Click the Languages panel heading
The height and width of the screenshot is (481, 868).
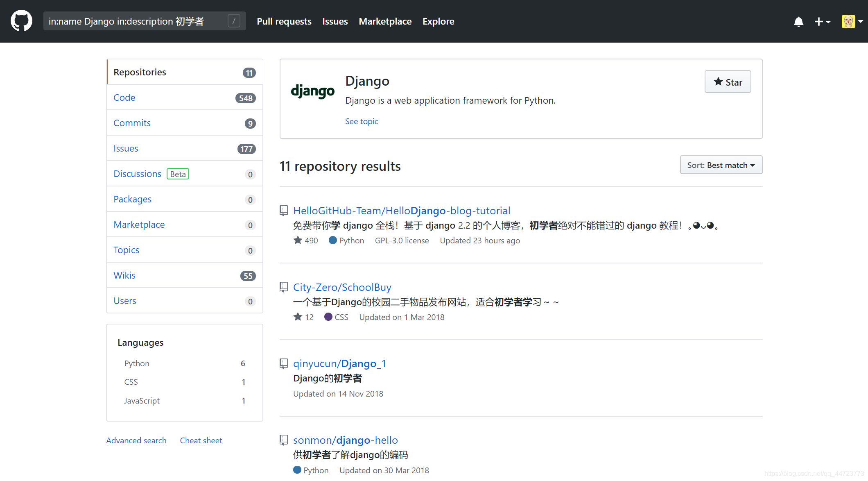(x=140, y=343)
